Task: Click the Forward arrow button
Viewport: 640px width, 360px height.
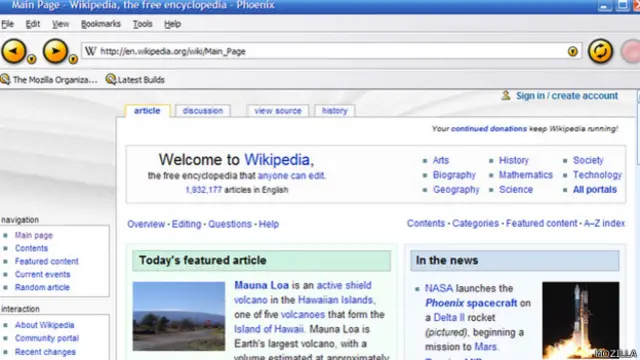Action: pos(55,51)
